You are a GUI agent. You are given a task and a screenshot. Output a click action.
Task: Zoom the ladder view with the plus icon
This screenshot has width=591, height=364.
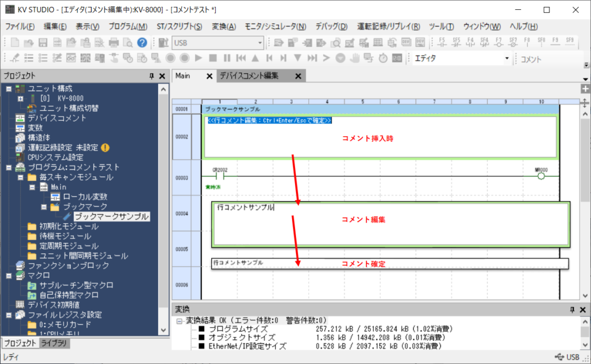pyautogui.click(x=585, y=88)
